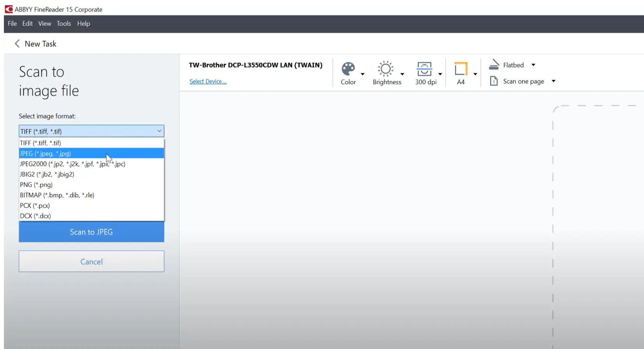The width and height of the screenshot is (644, 349).
Task: Select JPEG format from the list
Action: [x=45, y=154]
